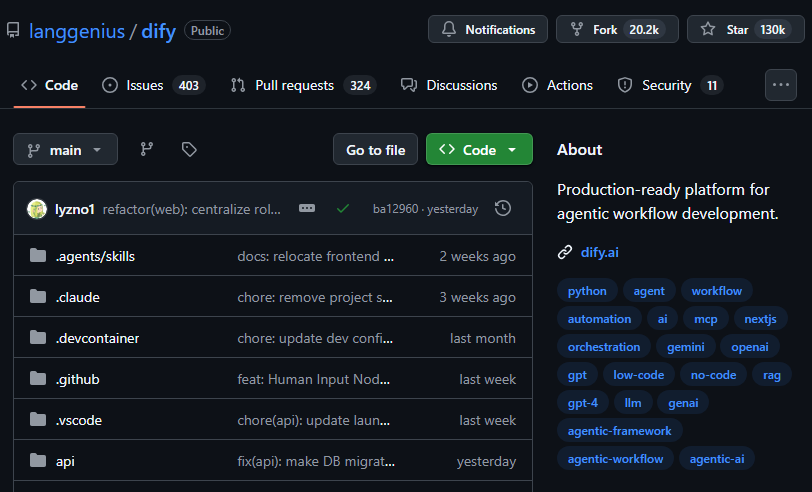Click the .vscode folder icon
The height and width of the screenshot is (492, 812).
coord(38,419)
